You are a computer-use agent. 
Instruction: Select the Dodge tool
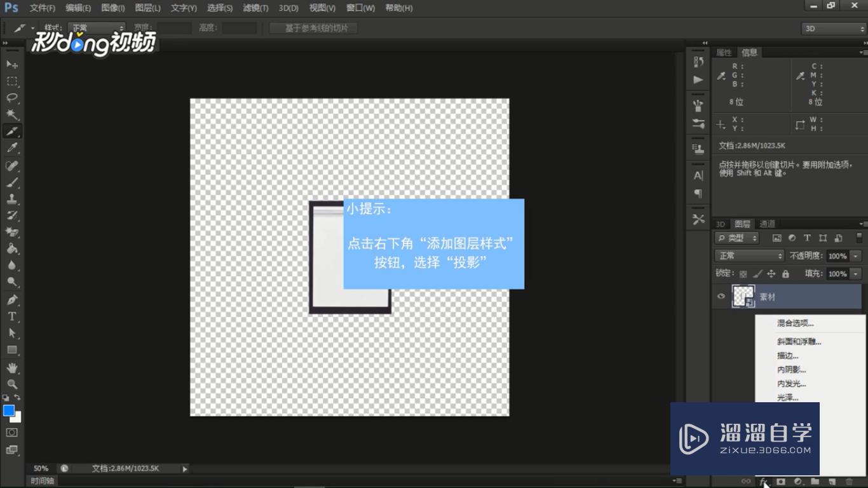point(12,281)
